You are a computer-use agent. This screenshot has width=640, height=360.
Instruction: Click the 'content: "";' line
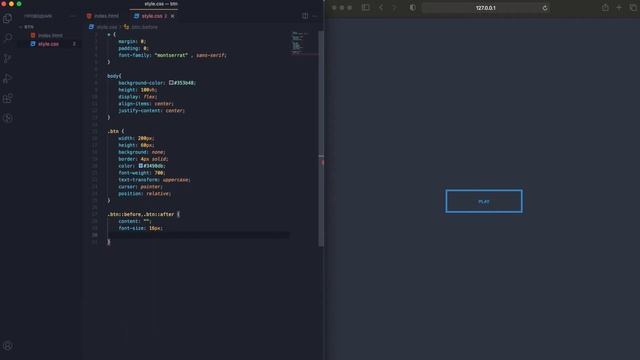coord(135,221)
